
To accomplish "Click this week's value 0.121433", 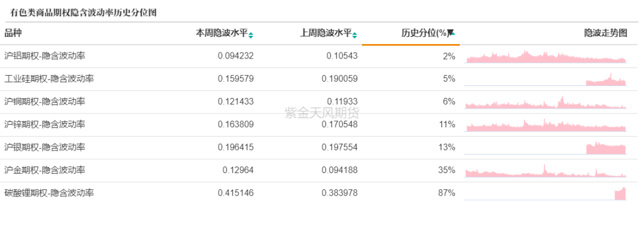I will coord(236,101).
